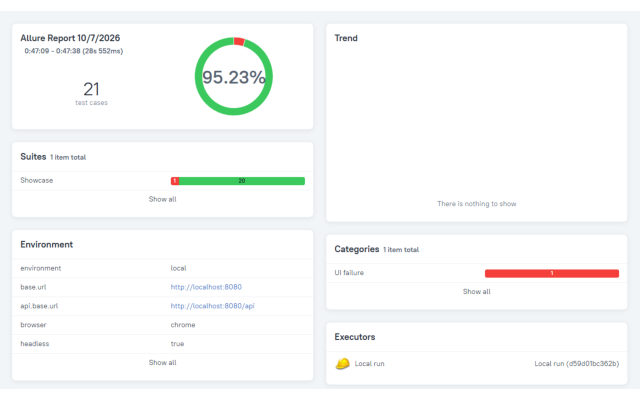Open the api.base.url localhost:8080/api link
640x400 pixels.
click(x=213, y=306)
